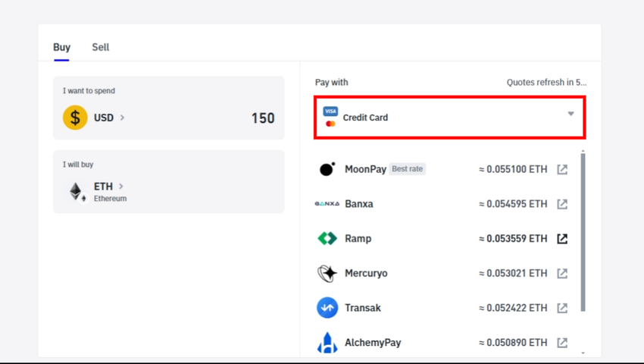Click the provider list scrollbar thumb
The image size is (644, 364).
[x=583, y=232]
